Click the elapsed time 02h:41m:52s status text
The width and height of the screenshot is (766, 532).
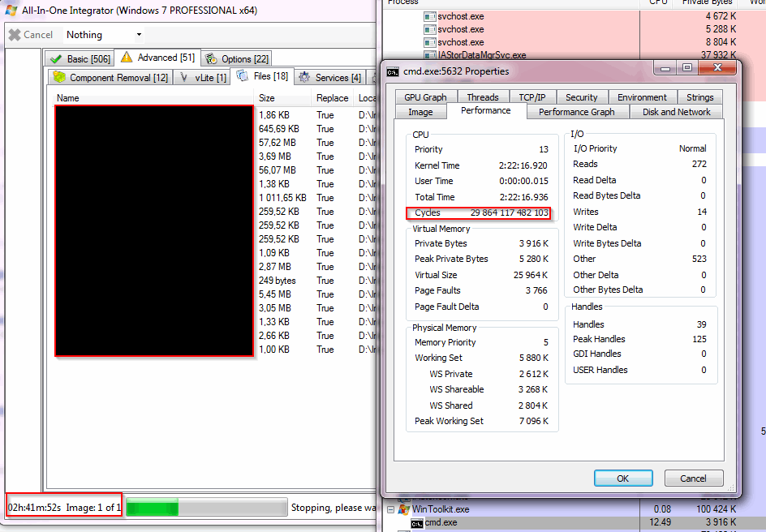(x=34, y=508)
